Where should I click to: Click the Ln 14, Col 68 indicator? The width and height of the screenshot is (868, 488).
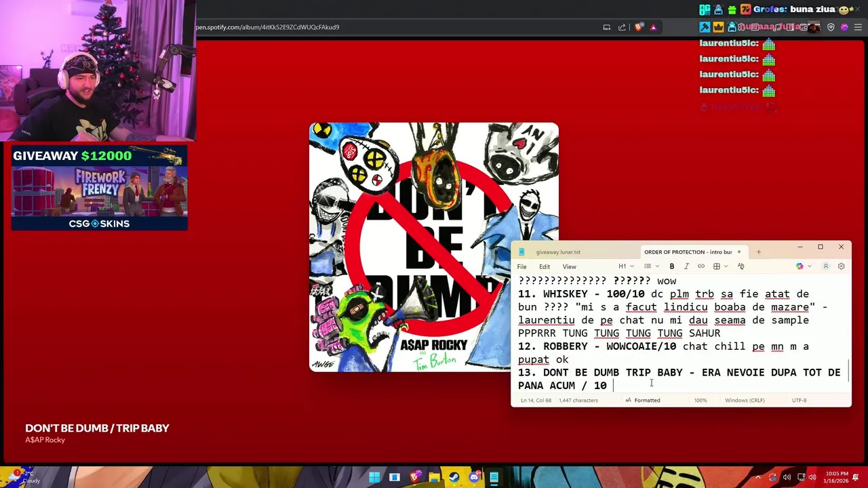point(536,401)
